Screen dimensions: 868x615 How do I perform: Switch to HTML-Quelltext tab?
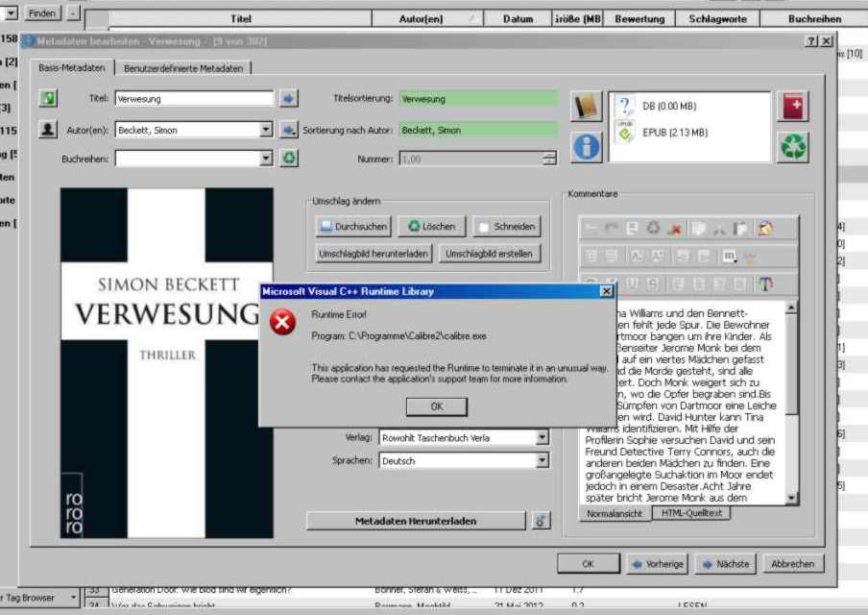691,513
